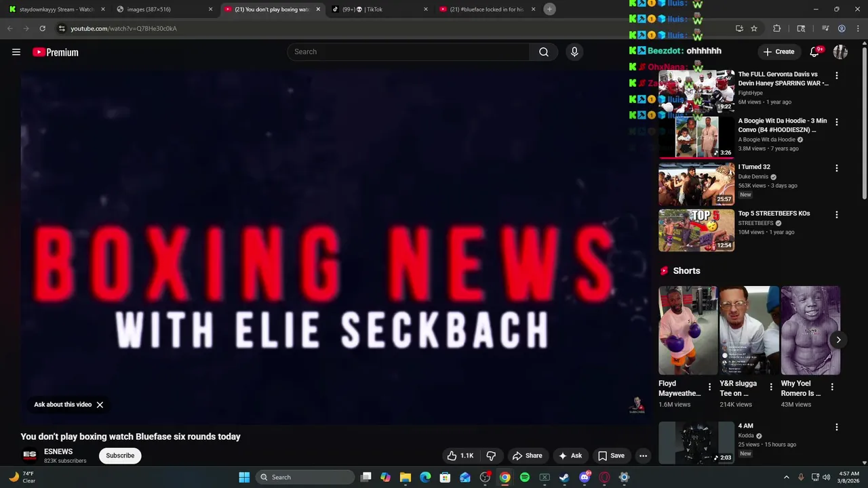Open the ESNEWS channel avatar
Image resolution: width=868 pixels, height=488 pixels.
tap(30, 455)
